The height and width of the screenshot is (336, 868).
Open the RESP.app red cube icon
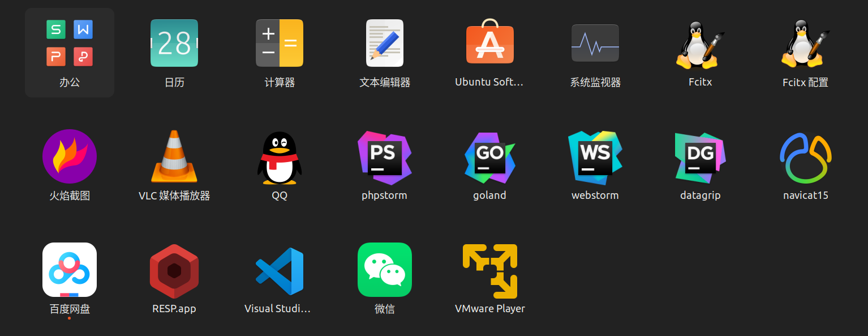[174, 271]
